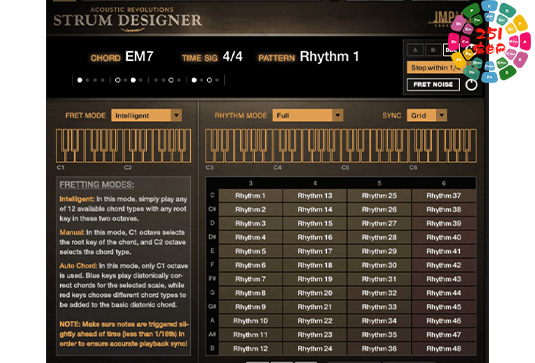Click Rhythm 33 in the pattern table

(x=379, y=307)
